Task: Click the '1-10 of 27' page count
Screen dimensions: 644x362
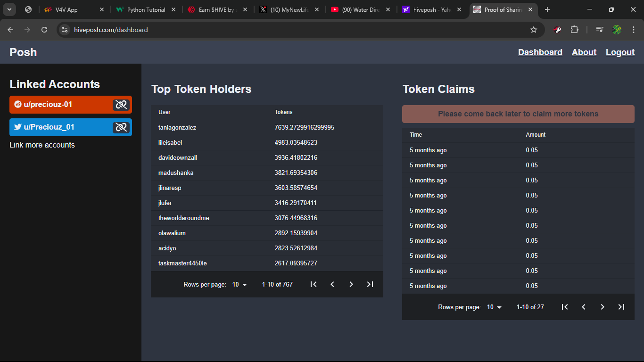Action: (x=530, y=307)
